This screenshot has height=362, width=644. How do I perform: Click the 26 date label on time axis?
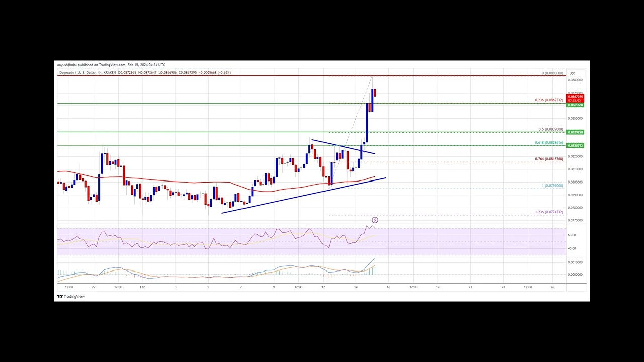pos(552,287)
